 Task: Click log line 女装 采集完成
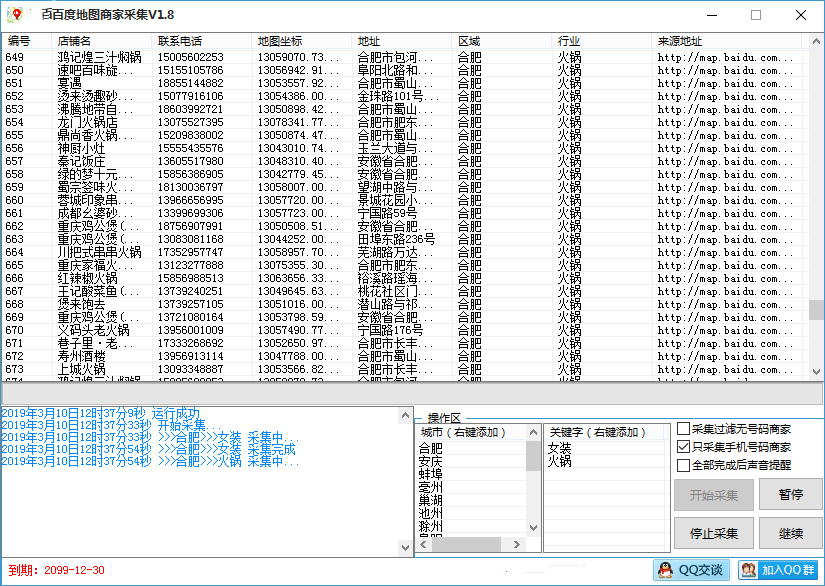coord(148,449)
